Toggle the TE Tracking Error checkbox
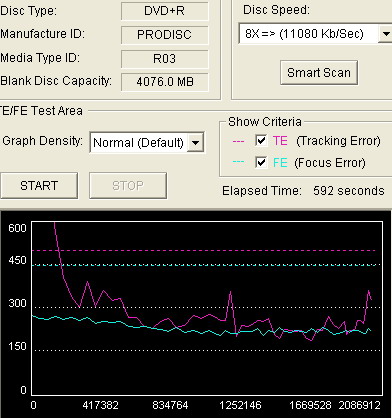The height and width of the screenshot is (418, 392). coord(261,141)
